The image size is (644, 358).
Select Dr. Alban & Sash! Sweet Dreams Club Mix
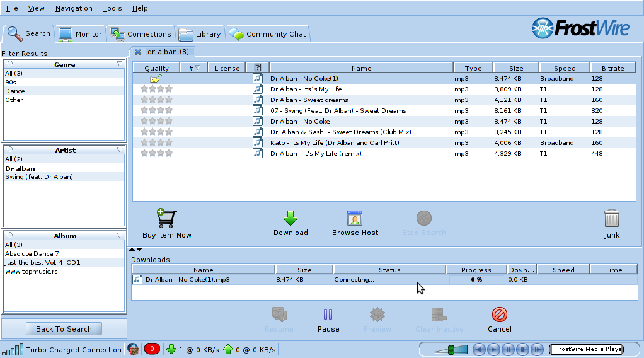pyautogui.click(x=384, y=132)
